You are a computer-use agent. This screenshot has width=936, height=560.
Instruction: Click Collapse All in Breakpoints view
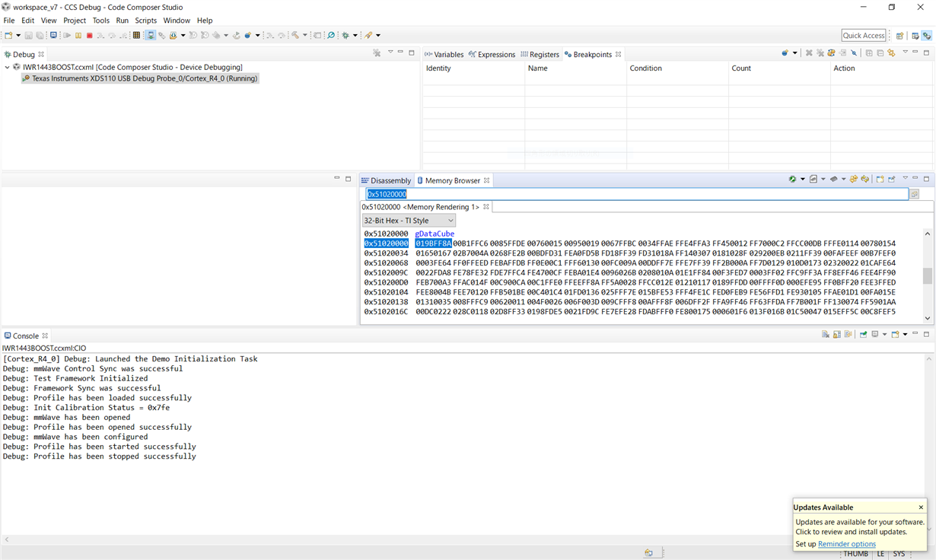880,52
